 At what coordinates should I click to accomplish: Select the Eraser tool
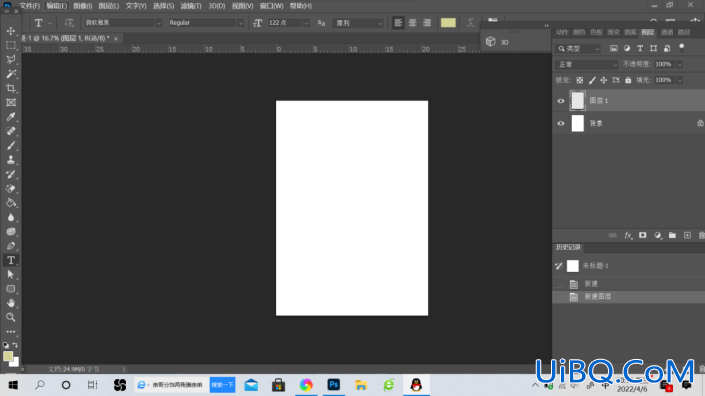tap(11, 189)
